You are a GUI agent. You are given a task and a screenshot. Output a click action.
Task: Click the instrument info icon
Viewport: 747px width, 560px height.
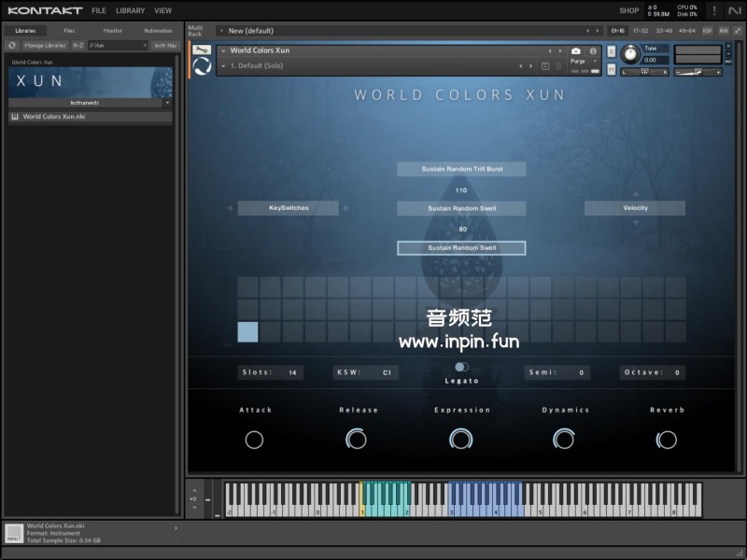[x=593, y=51]
